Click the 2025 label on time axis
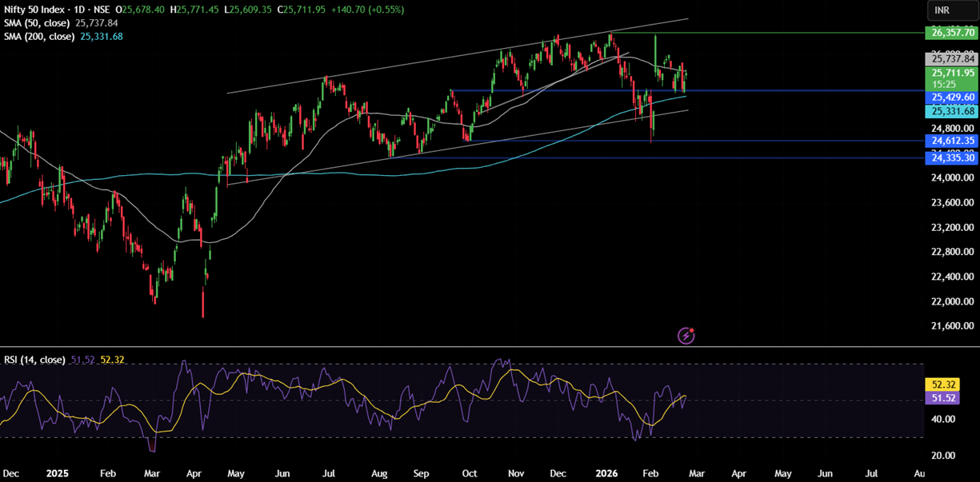 point(58,473)
